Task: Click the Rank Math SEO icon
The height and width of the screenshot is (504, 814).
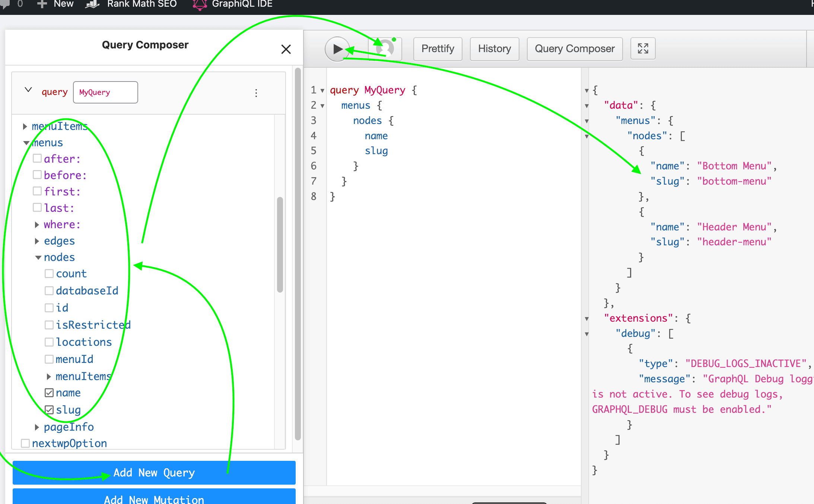Action: [92, 4]
